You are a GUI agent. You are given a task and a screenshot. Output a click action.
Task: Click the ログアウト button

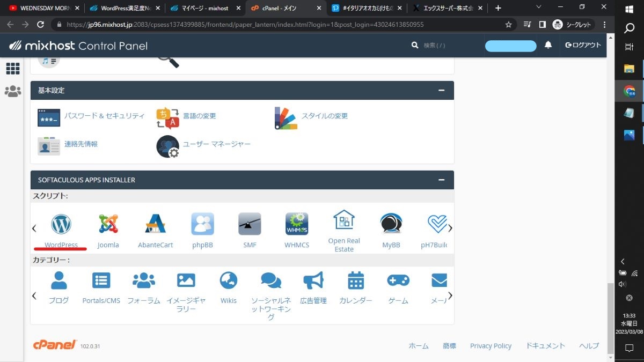pyautogui.click(x=583, y=45)
